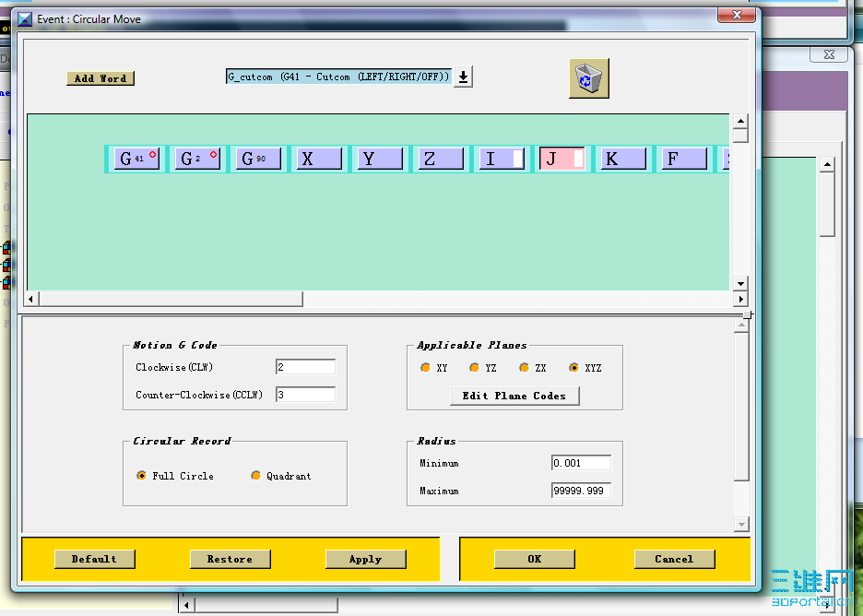Click the Default button
863x616 pixels.
click(94, 559)
